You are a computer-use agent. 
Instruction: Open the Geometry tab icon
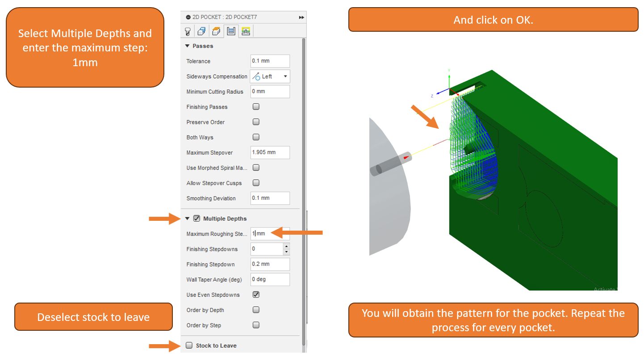201,31
